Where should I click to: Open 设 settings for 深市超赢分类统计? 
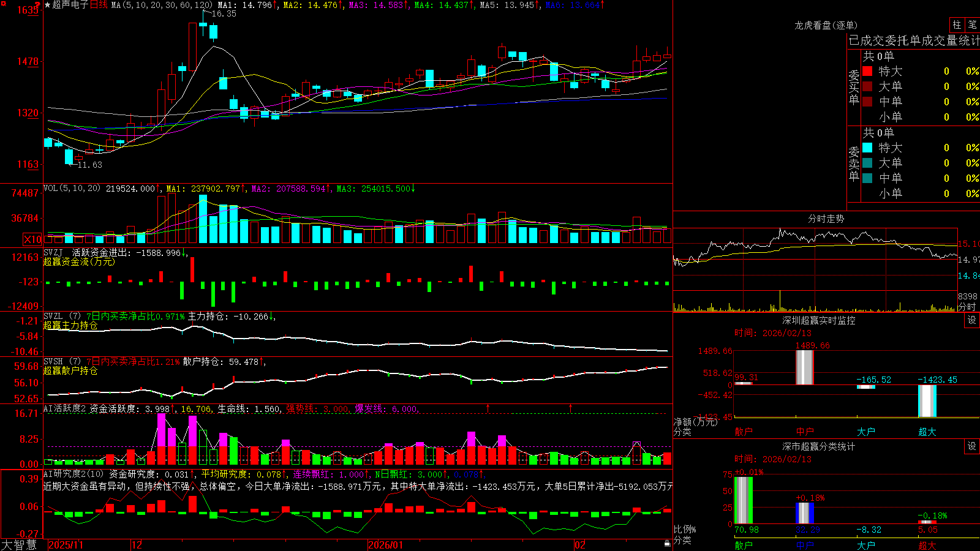[972, 446]
